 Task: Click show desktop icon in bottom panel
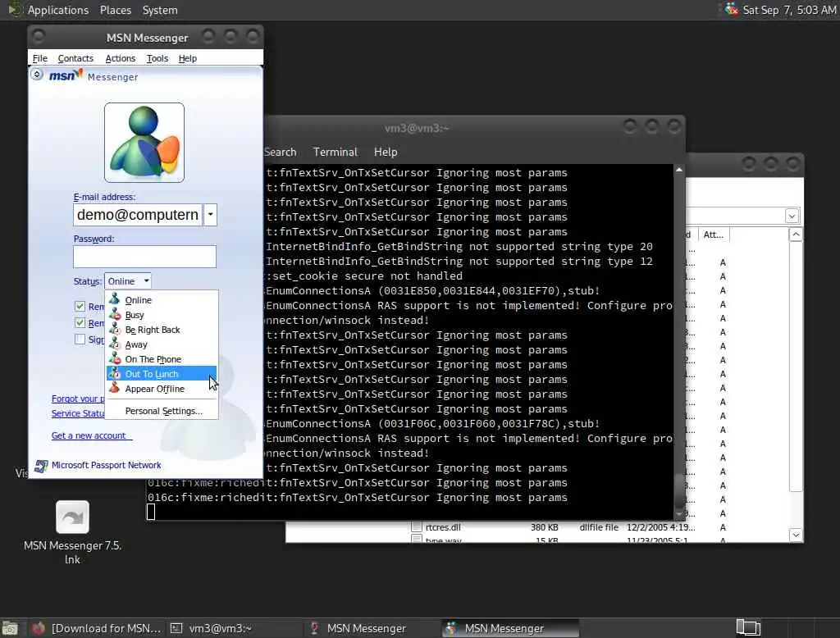(10, 628)
